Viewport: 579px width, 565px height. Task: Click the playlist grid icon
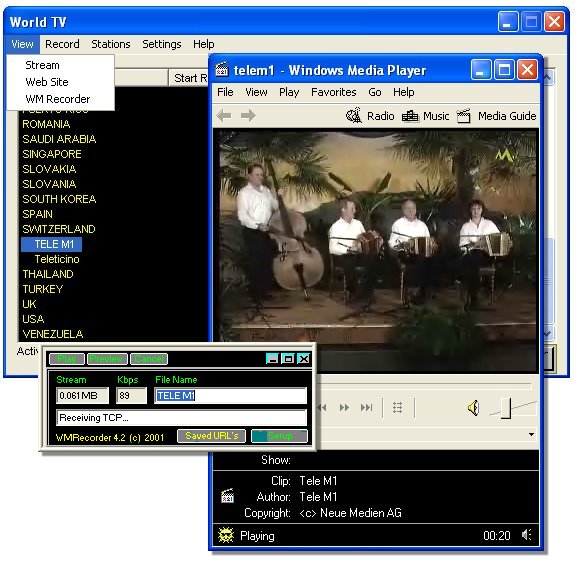click(x=397, y=408)
